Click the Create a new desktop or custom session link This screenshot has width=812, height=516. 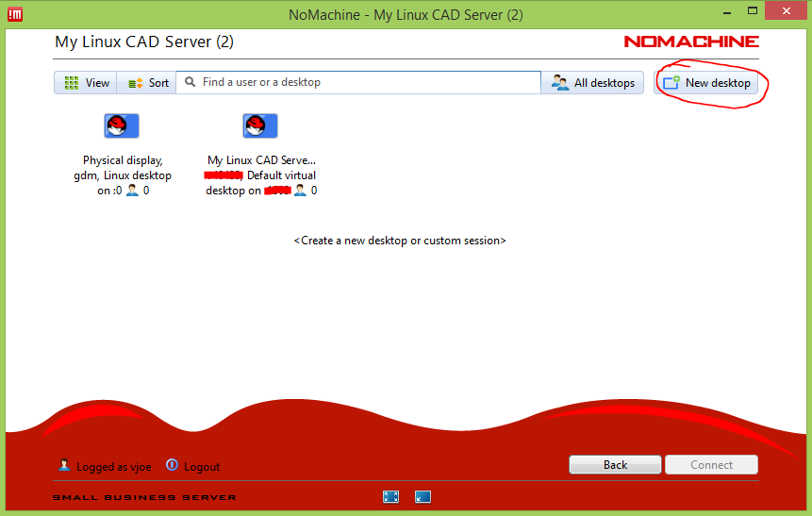[400, 241]
